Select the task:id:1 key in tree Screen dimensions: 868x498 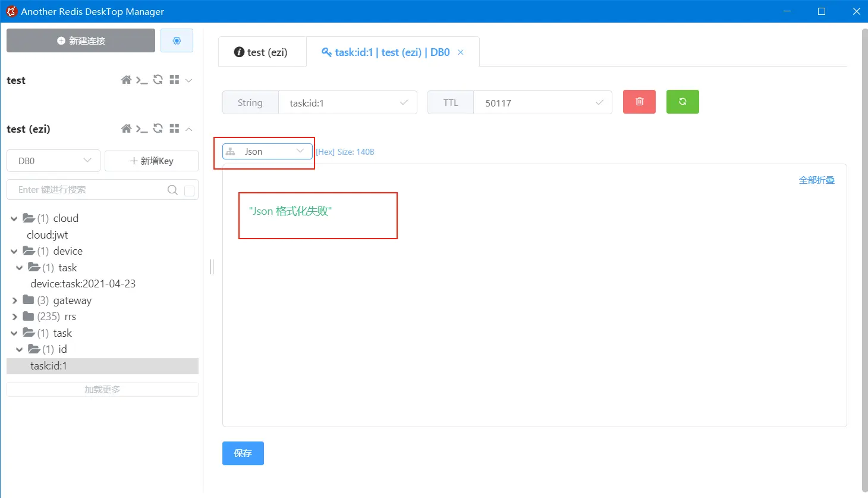tap(48, 365)
